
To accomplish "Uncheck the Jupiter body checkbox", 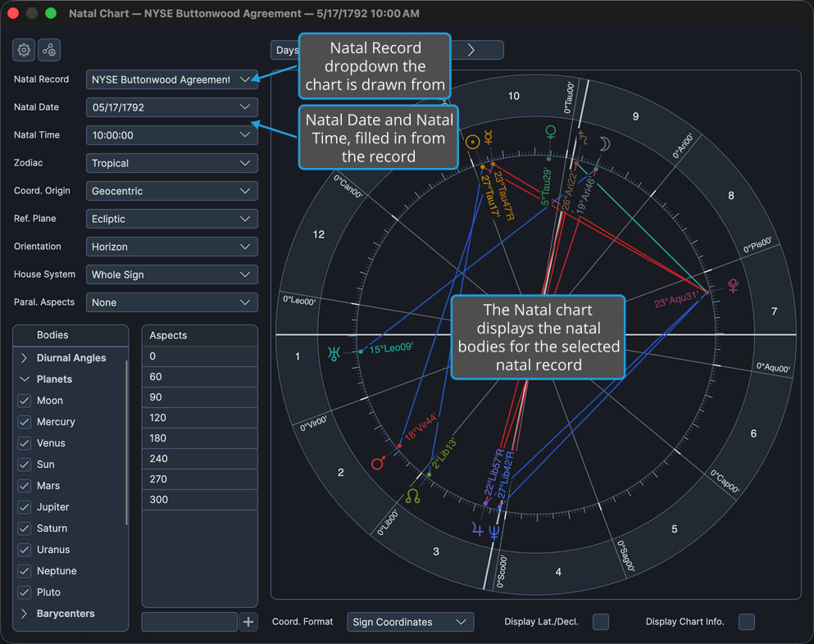I will pos(25,507).
